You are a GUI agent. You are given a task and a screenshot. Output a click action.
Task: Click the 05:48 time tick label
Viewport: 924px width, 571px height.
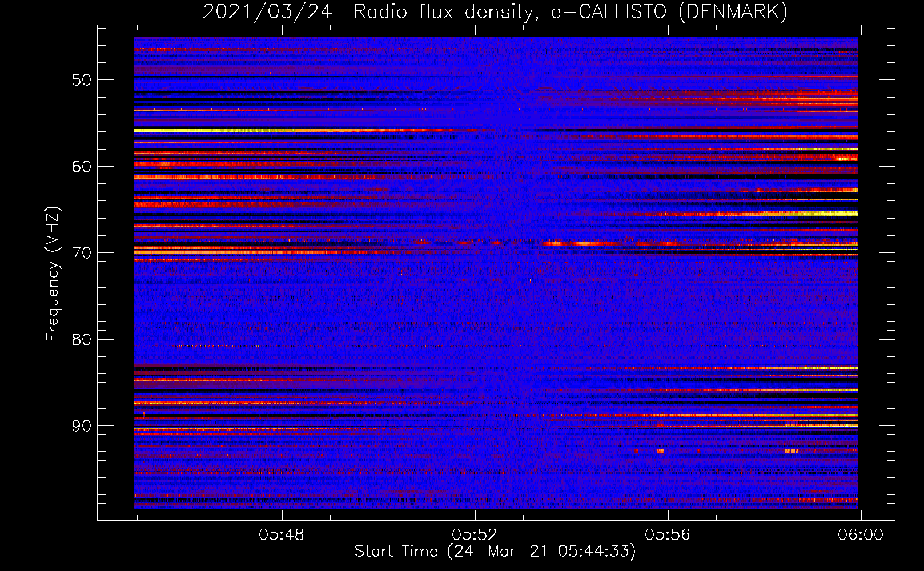click(282, 535)
